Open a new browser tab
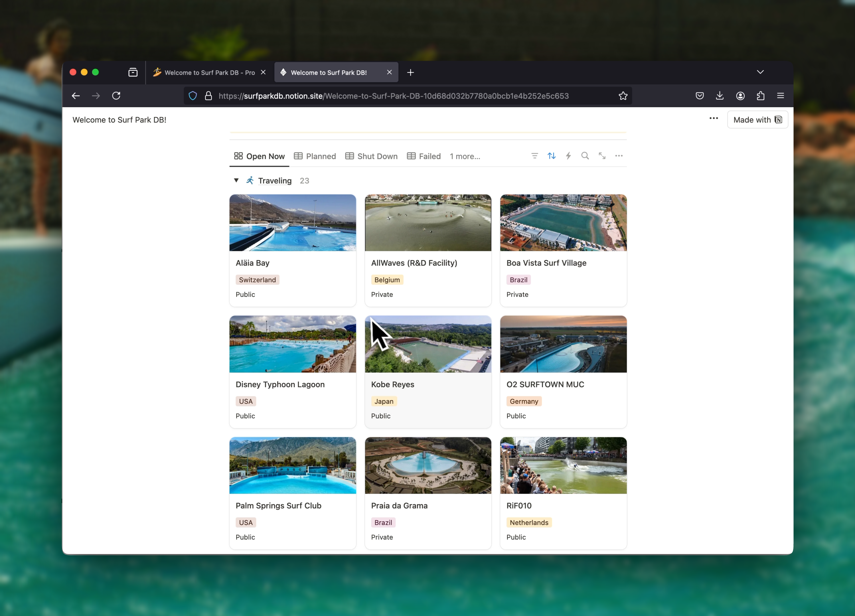 (411, 72)
